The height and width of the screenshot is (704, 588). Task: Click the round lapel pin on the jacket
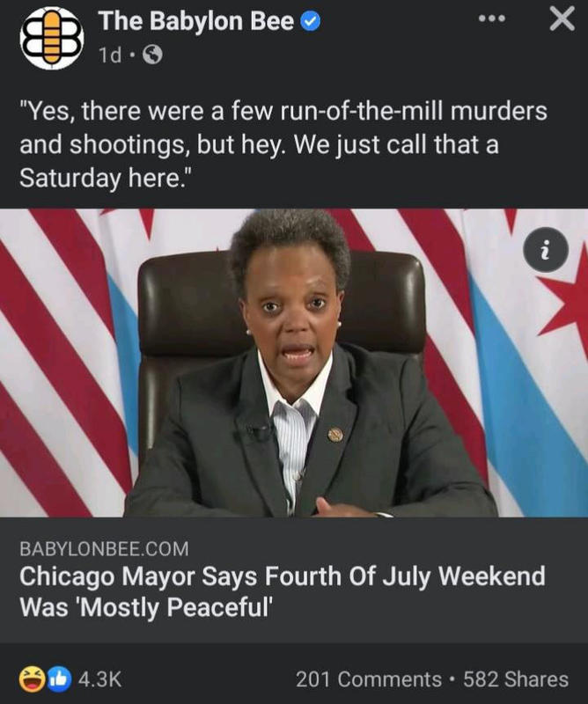pyautogui.click(x=335, y=434)
